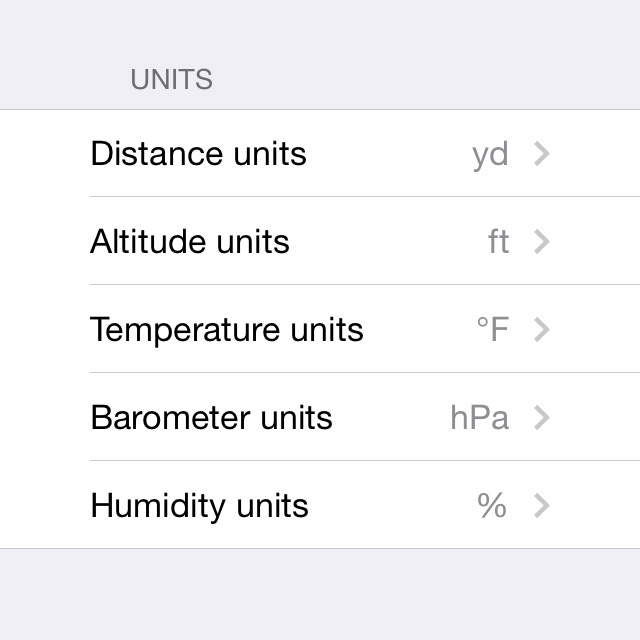Viewport: 640px width, 640px height.
Task: Tap the arrow beside Altitude units
Action: coord(542,242)
